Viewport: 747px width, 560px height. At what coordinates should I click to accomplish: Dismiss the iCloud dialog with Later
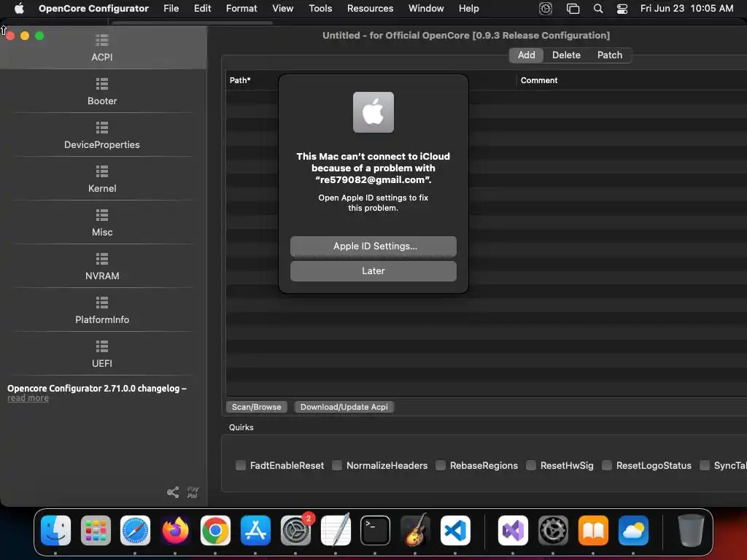click(373, 271)
